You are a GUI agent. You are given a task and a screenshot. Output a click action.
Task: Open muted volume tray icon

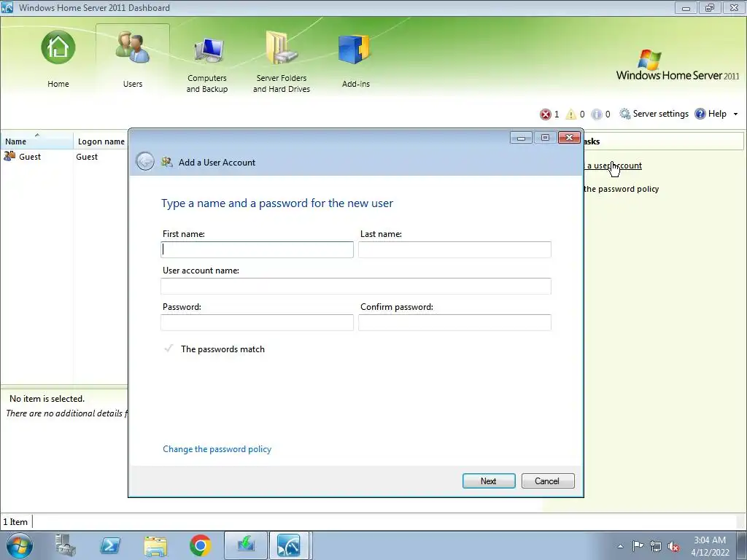673,546
